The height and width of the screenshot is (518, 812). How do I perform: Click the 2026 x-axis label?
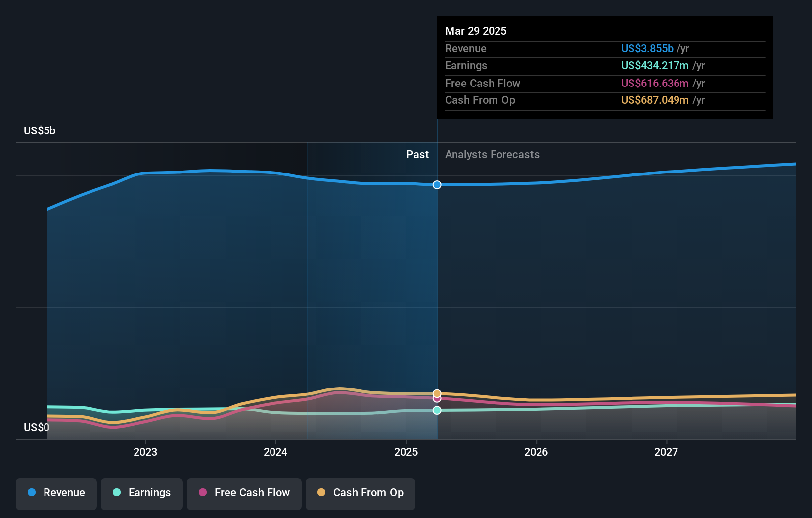pyautogui.click(x=536, y=452)
